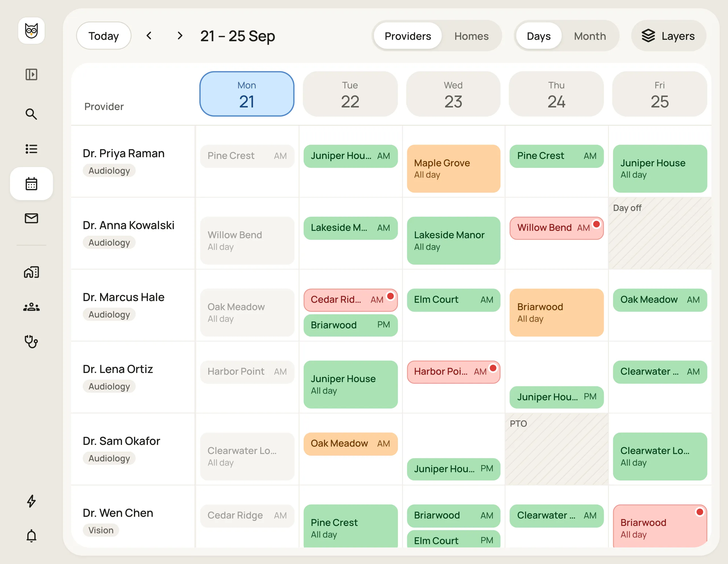The image size is (728, 564).
Task: Click the Vision tag under Dr. Wen Chen
Action: click(x=101, y=530)
